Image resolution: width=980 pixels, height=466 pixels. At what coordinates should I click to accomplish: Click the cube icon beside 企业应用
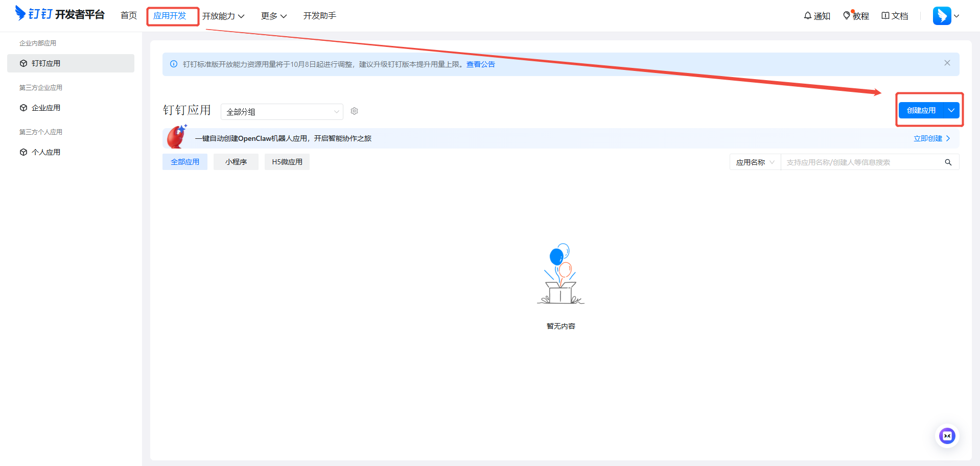(24, 108)
